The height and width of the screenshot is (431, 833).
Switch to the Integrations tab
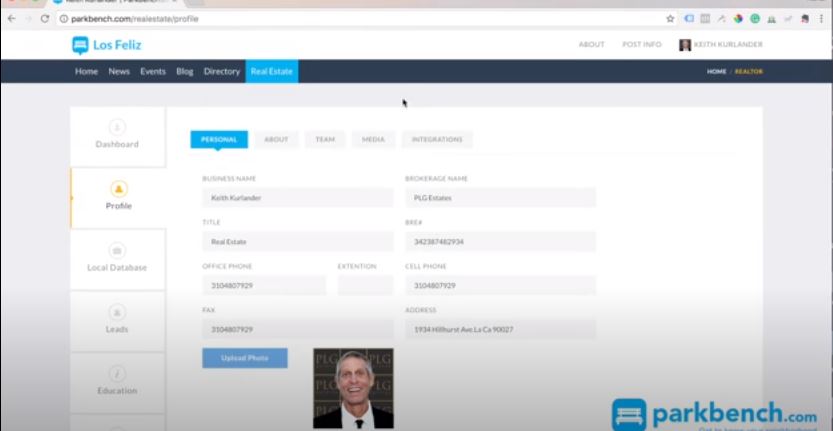pos(437,139)
